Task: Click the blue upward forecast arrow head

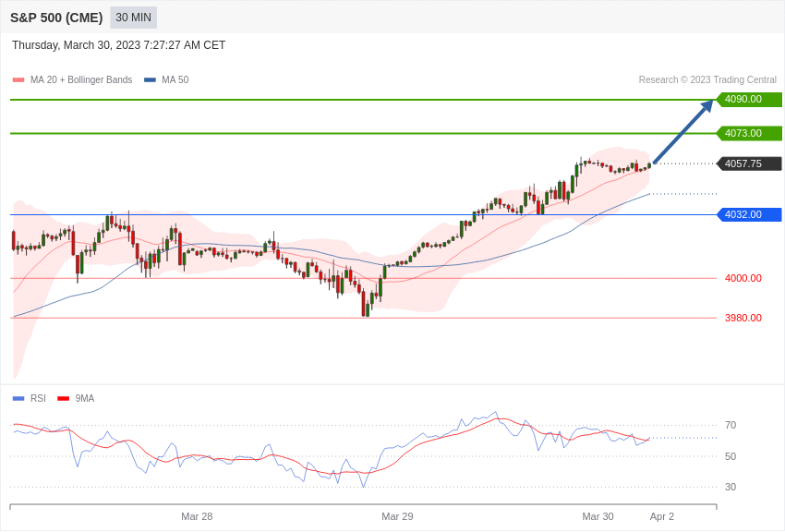Action: [706, 105]
